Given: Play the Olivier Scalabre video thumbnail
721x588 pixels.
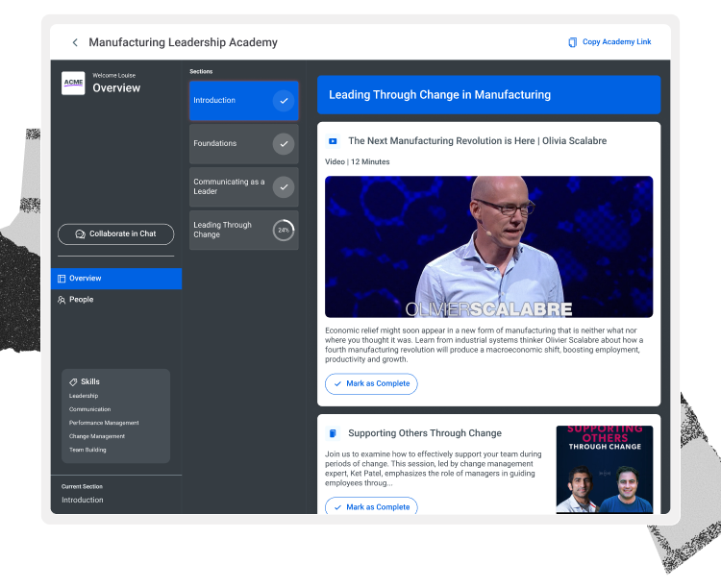Looking at the screenshot, I should click(x=488, y=247).
